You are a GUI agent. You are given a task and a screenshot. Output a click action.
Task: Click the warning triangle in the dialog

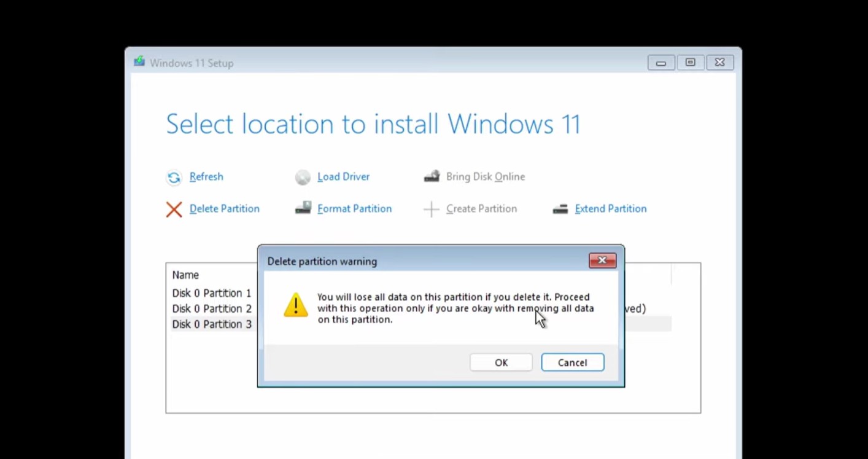(x=296, y=305)
